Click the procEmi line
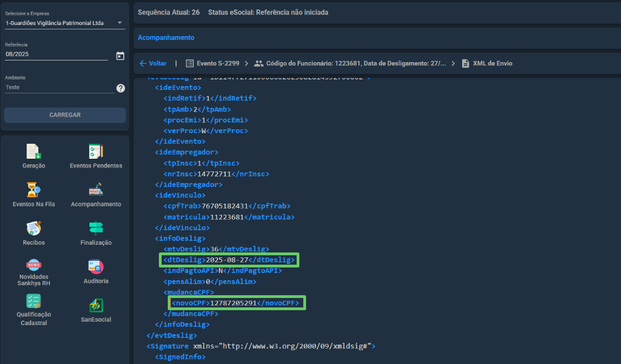621x364 pixels. [206, 120]
